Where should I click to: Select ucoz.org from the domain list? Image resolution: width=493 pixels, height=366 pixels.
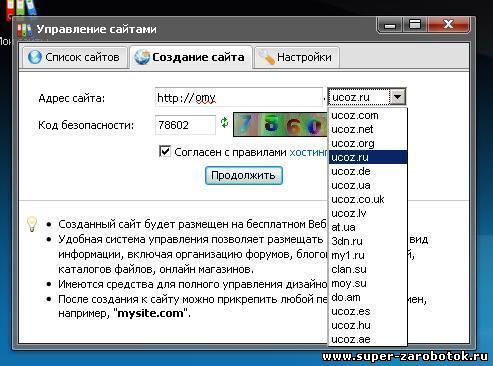tap(368, 143)
